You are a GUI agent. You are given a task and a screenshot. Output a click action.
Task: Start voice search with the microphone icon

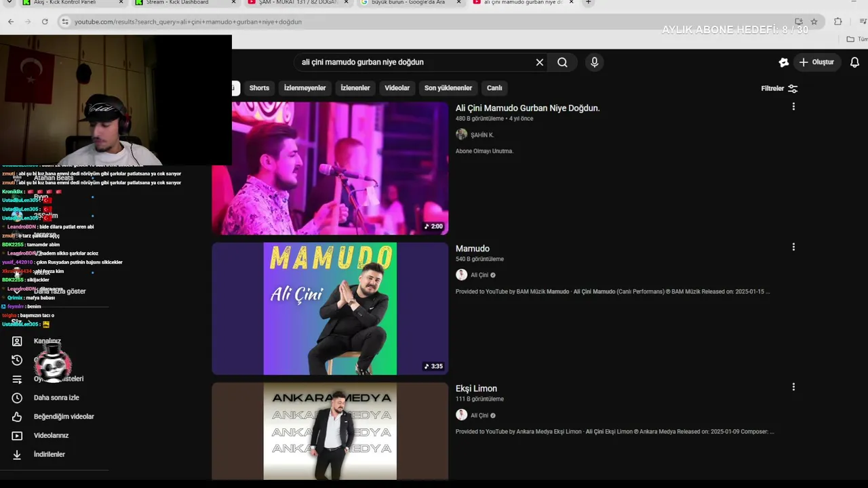tap(595, 62)
